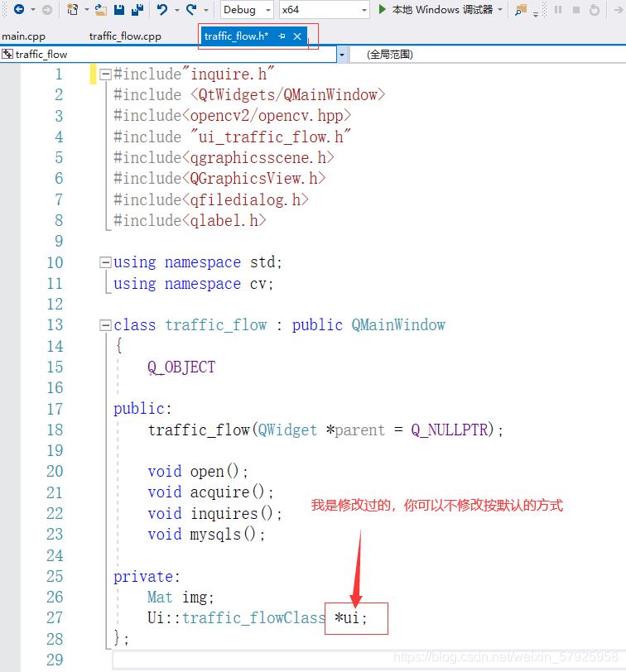Screen dimensions: 626x672
Task: Pin the traffic_flow.h tab
Action: [x=282, y=36]
